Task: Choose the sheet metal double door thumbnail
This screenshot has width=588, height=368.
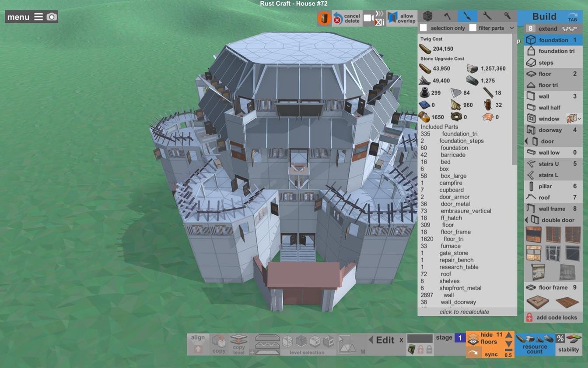Action: (x=533, y=235)
